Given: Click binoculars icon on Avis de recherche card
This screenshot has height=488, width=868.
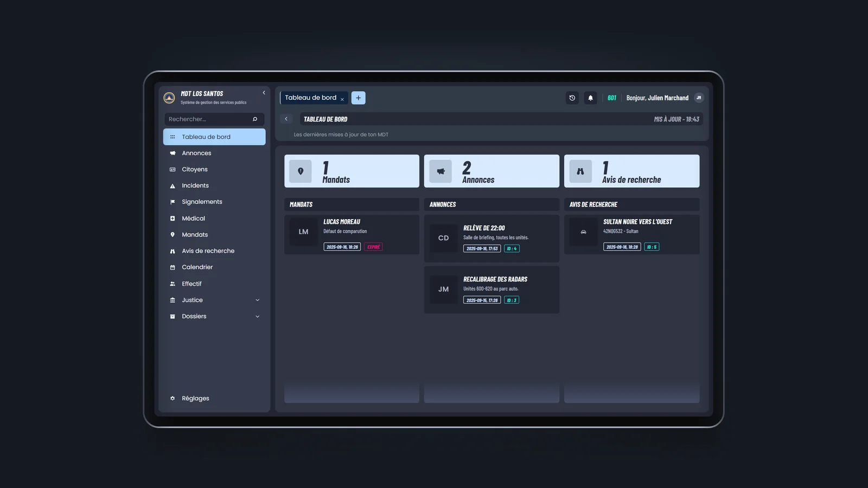Looking at the screenshot, I should tap(580, 171).
